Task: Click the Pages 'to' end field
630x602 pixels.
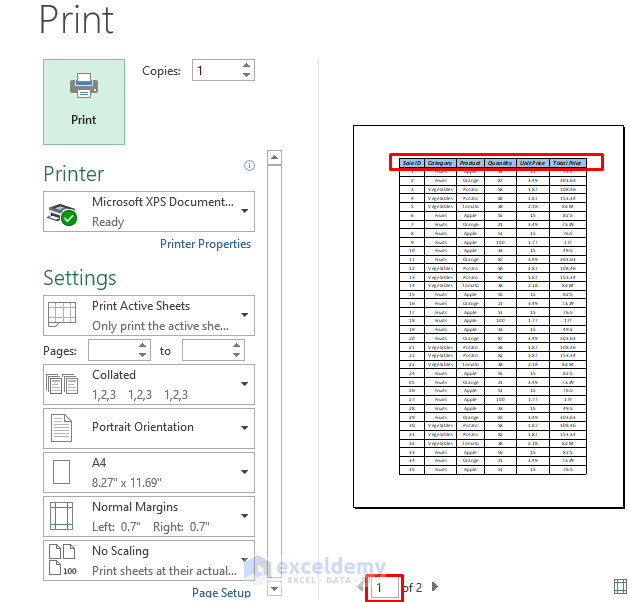Action: pyautogui.click(x=207, y=350)
